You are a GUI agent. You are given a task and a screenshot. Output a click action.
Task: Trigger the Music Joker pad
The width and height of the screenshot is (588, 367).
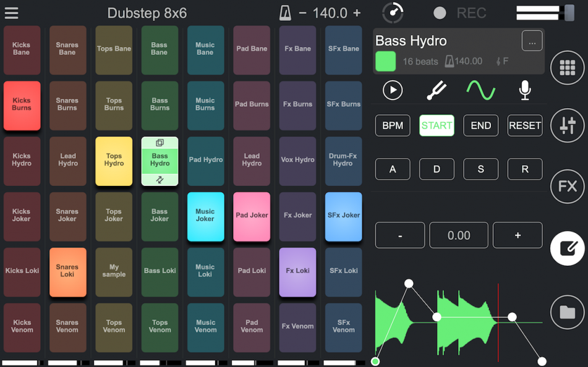[205, 216]
